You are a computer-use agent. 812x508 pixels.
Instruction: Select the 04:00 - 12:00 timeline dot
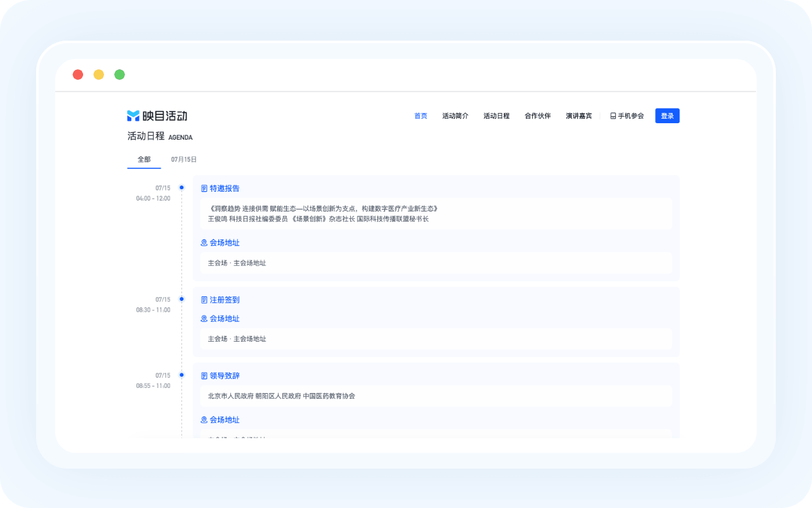pyautogui.click(x=181, y=187)
